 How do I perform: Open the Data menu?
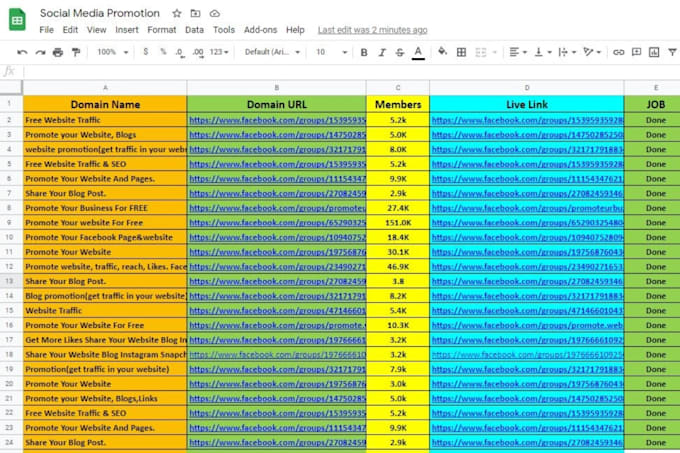(194, 30)
